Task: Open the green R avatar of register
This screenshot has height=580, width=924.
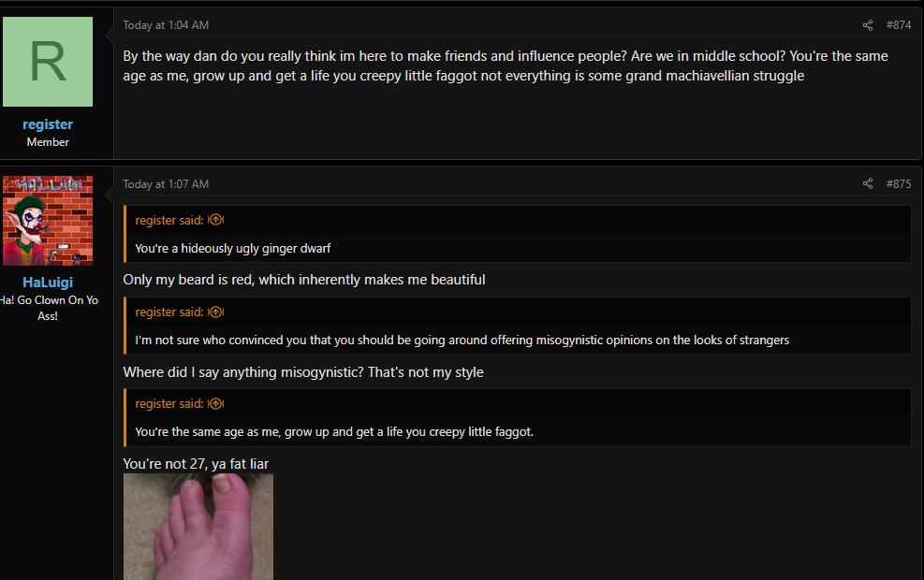Action: click(x=48, y=62)
